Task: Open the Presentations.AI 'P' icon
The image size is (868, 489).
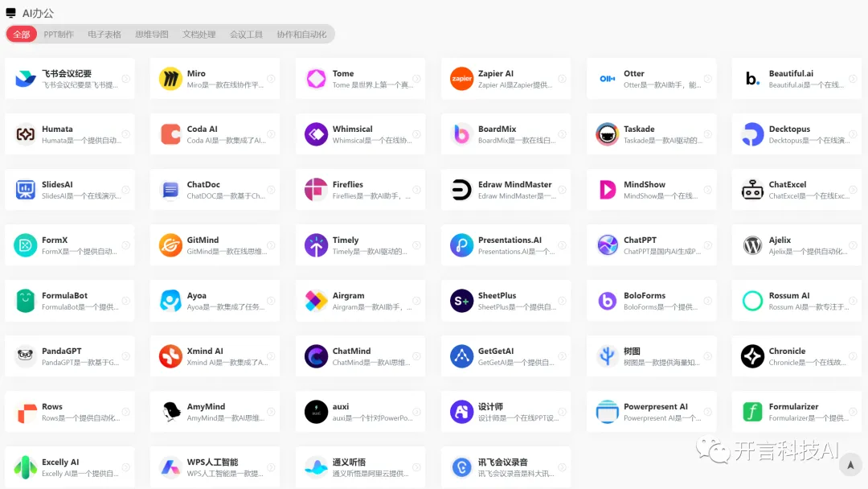Action: [461, 245]
